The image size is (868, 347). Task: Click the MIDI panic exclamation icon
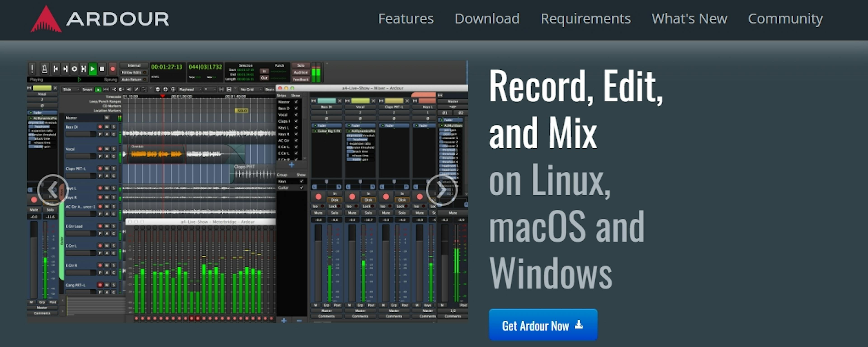point(32,69)
